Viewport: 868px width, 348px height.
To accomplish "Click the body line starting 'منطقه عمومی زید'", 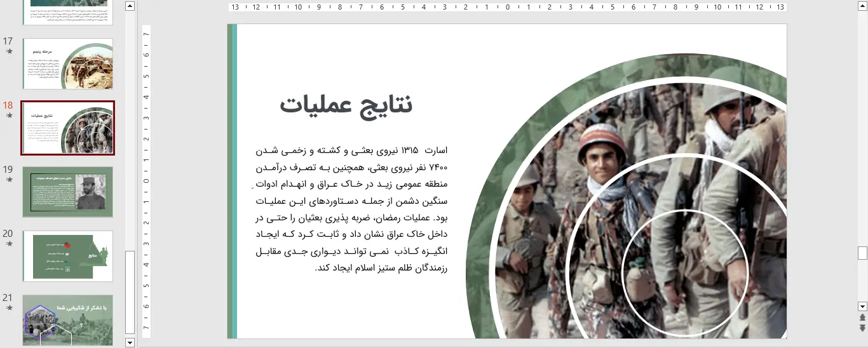I will 351,185.
